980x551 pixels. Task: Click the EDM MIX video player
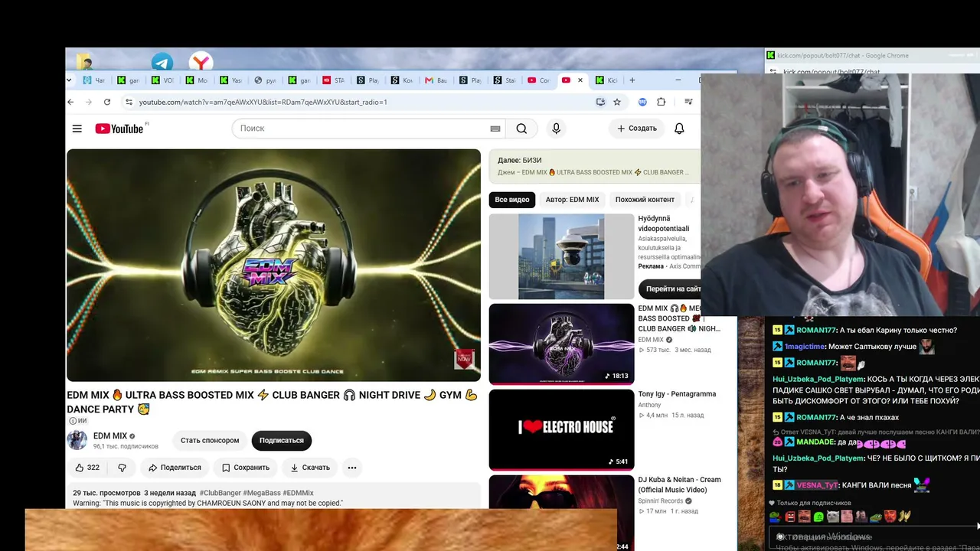(273, 265)
